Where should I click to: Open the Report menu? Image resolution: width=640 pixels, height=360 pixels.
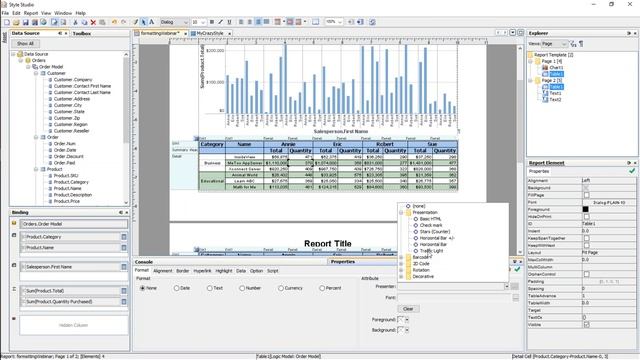(31, 13)
